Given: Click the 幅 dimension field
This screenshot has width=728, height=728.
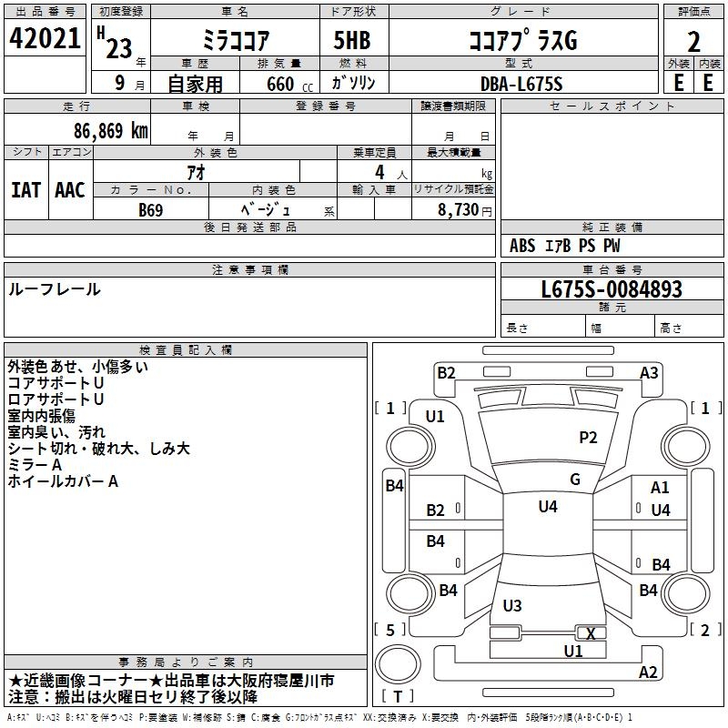Looking at the screenshot, I should (621, 328).
